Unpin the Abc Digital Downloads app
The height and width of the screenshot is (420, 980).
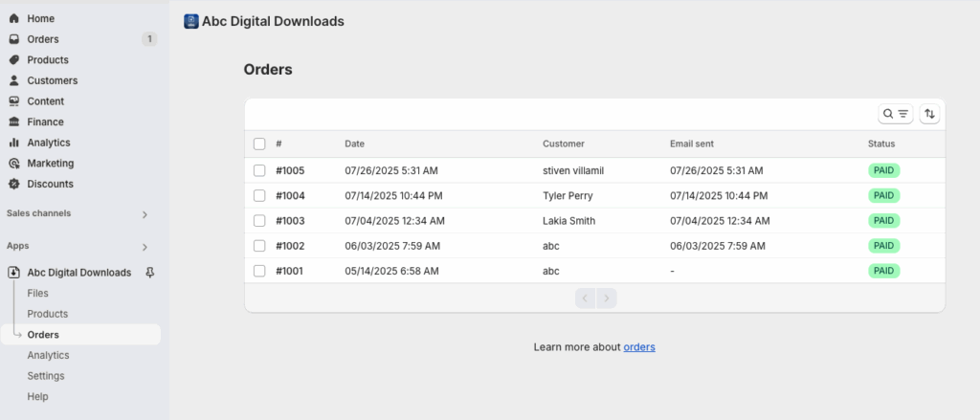(150, 273)
